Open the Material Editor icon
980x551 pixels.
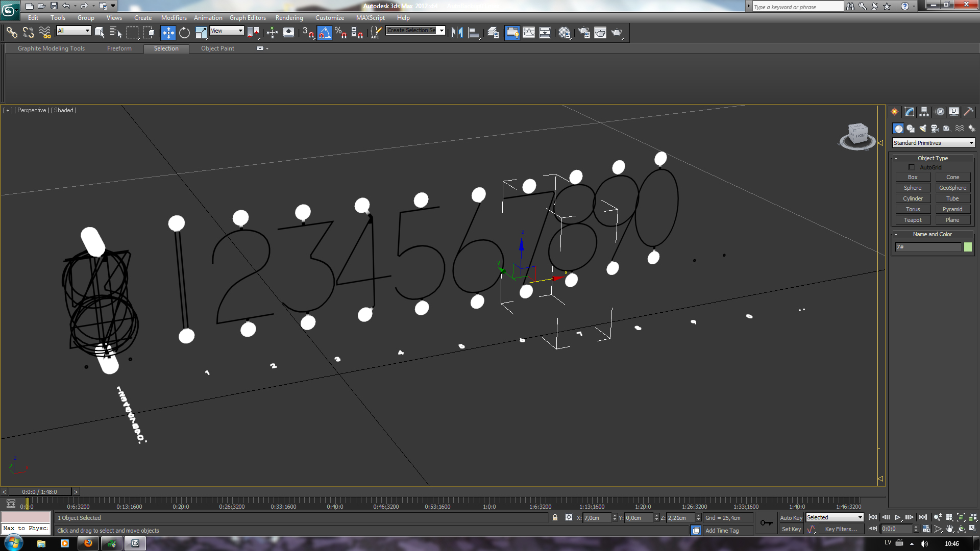(565, 33)
